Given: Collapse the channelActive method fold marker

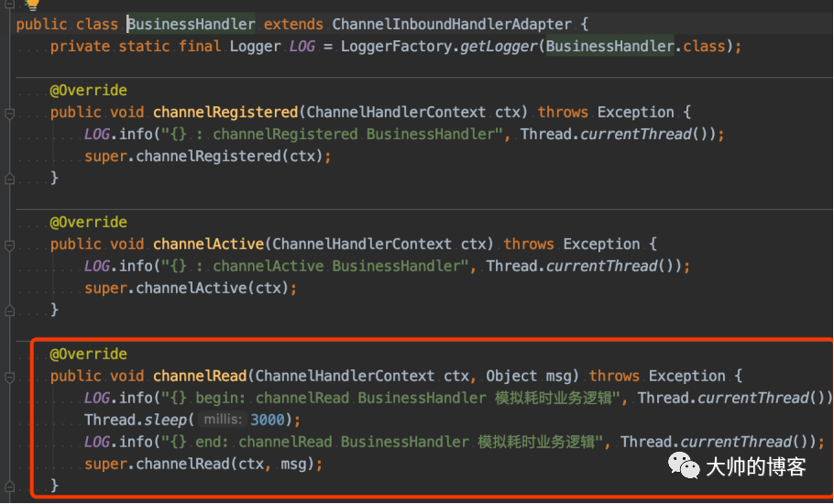Looking at the screenshot, I should coord(9,245).
